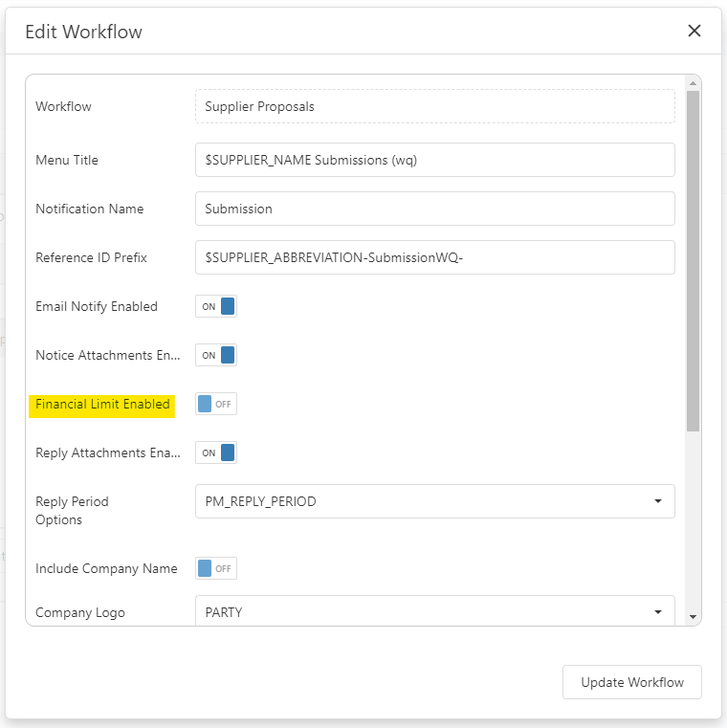
Task: Click the vertical scrollbar thumb
Action: (693, 261)
